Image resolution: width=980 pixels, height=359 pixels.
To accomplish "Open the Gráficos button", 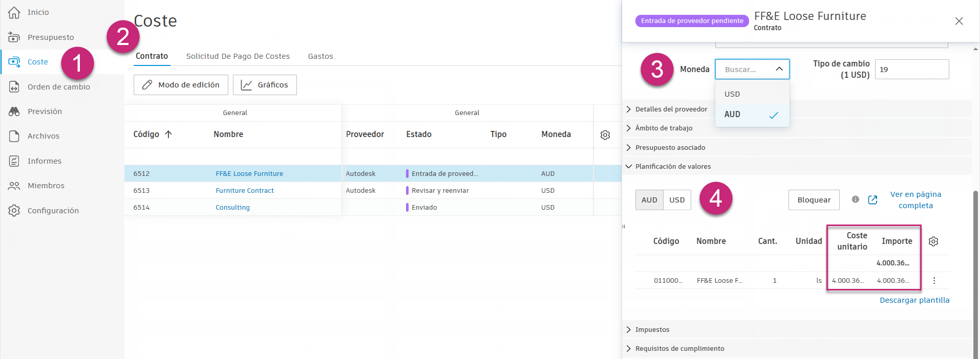I will pos(265,85).
